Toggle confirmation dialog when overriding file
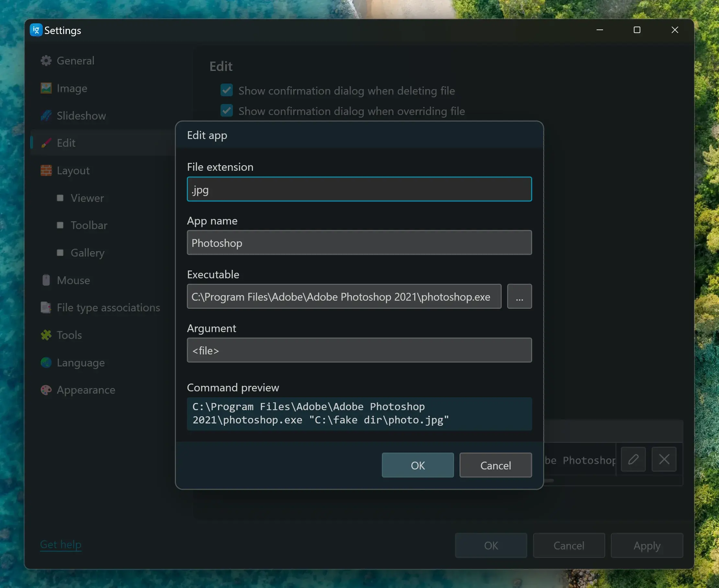 tap(227, 111)
